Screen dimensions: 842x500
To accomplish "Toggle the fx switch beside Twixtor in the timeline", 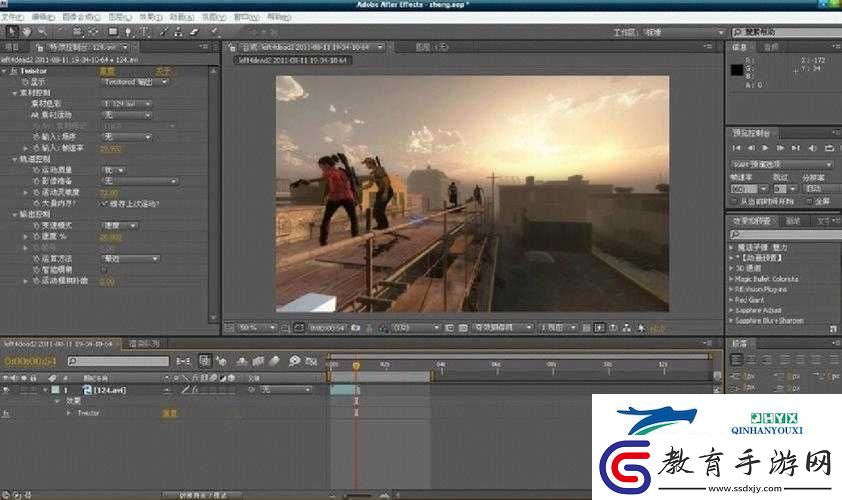I will (6, 413).
